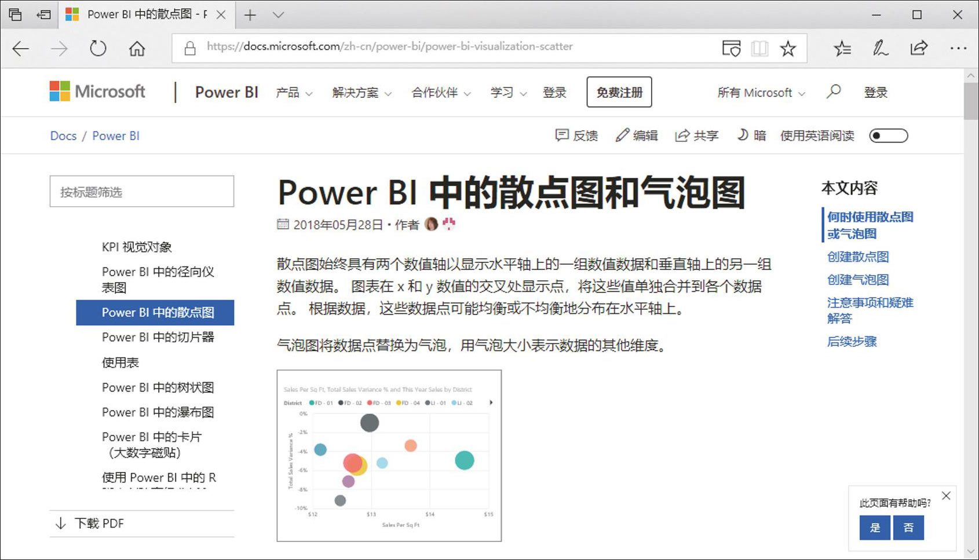Open the reading view book icon
Screen dimensions: 979x560
coord(759,48)
